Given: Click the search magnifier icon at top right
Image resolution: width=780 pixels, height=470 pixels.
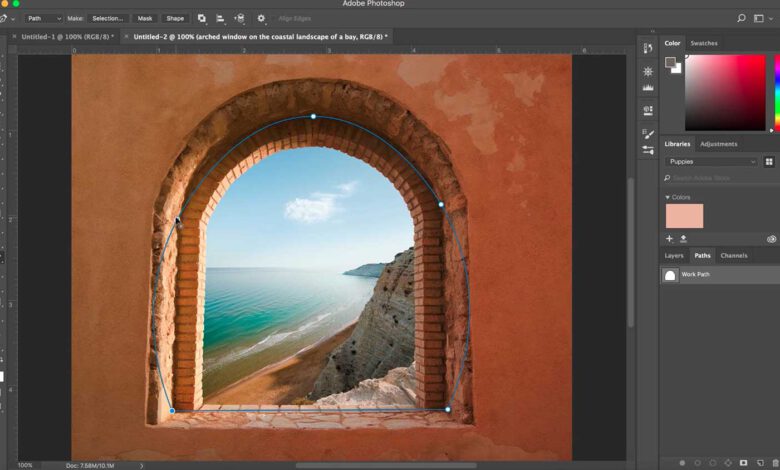Looking at the screenshot, I should pyautogui.click(x=741, y=18).
